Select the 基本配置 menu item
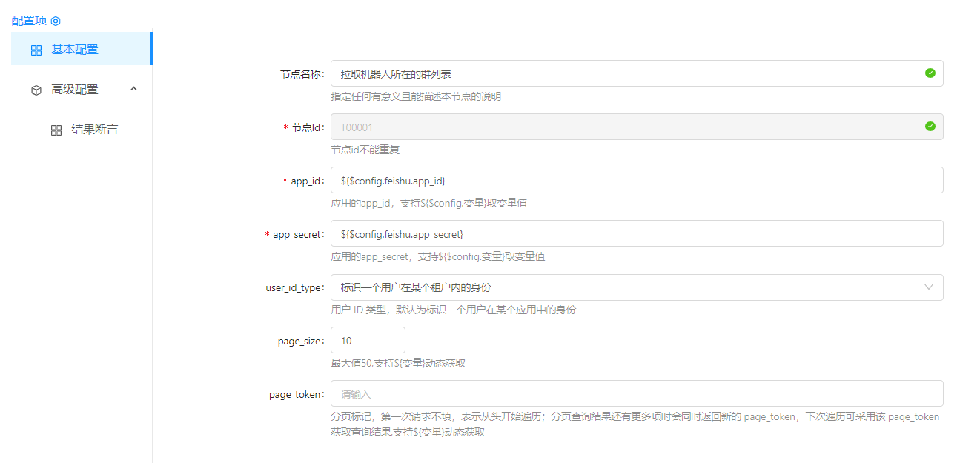The image size is (980, 463). click(x=75, y=50)
